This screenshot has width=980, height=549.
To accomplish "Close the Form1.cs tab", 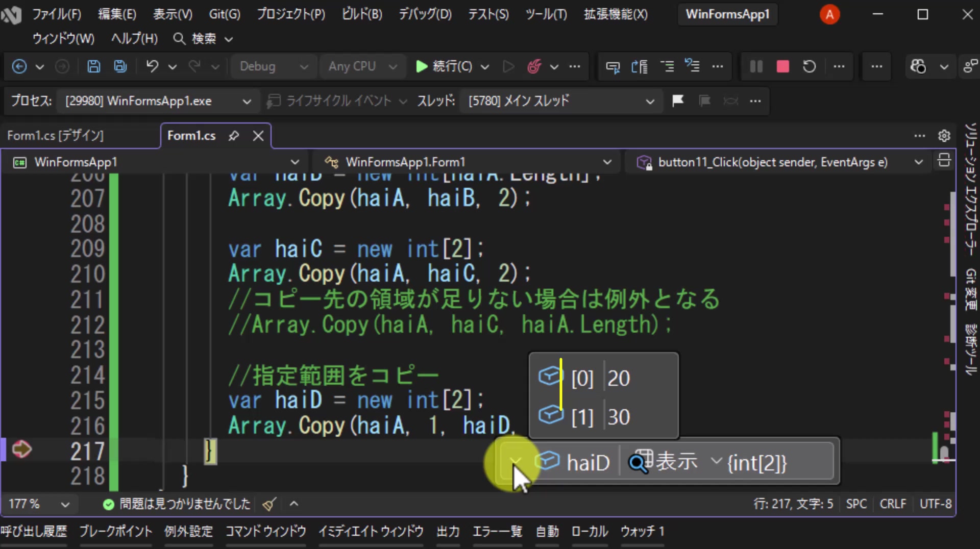I will [x=258, y=136].
